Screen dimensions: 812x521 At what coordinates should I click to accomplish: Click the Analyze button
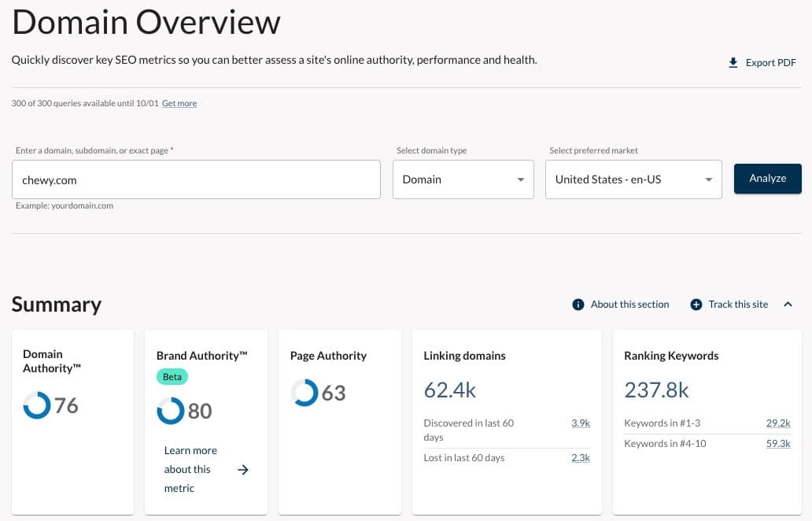(767, 179)
